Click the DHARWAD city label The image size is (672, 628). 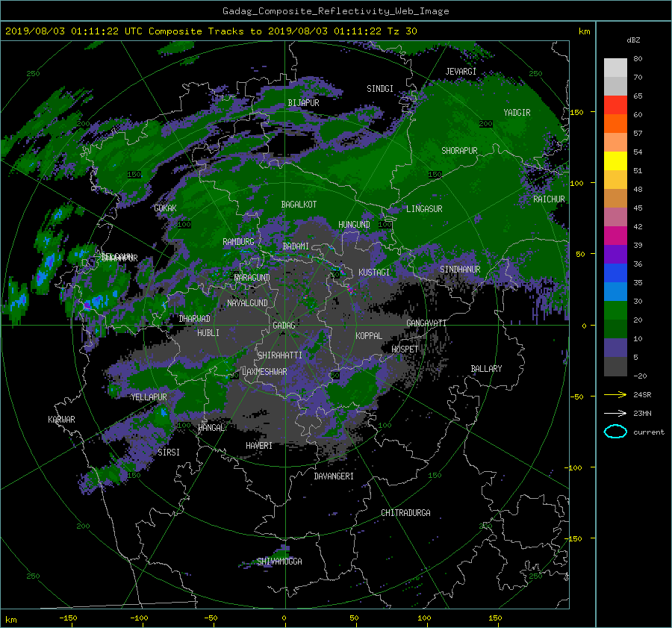pos(195,319)
